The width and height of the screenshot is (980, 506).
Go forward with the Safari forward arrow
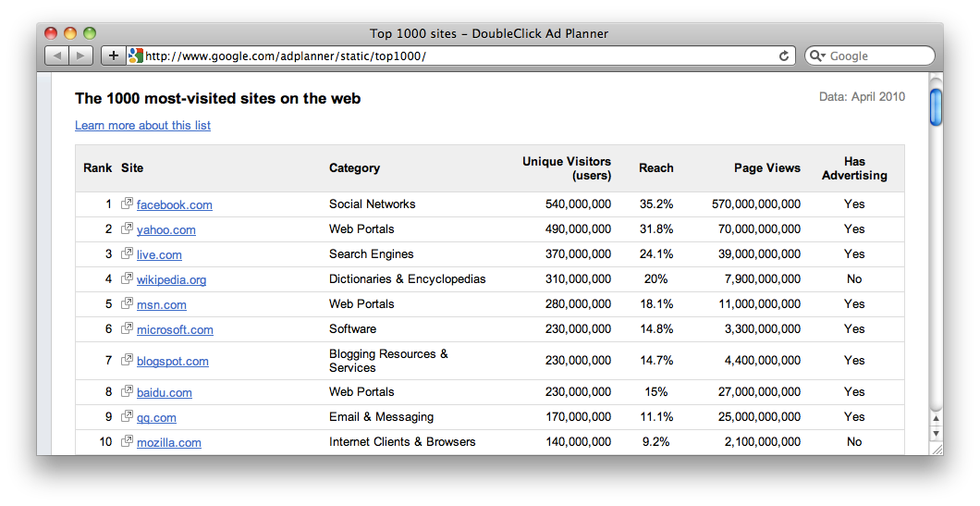point(80,56)
